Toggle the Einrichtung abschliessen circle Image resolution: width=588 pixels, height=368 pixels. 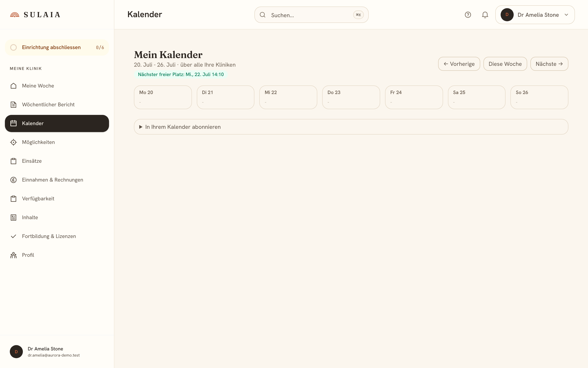pyautogui.click(x=14, y=47)
